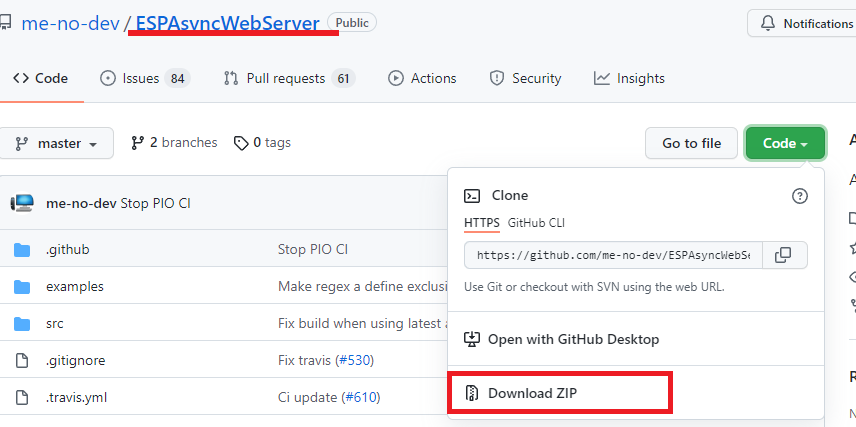Open the me-no-dev owner profile link

70,23
